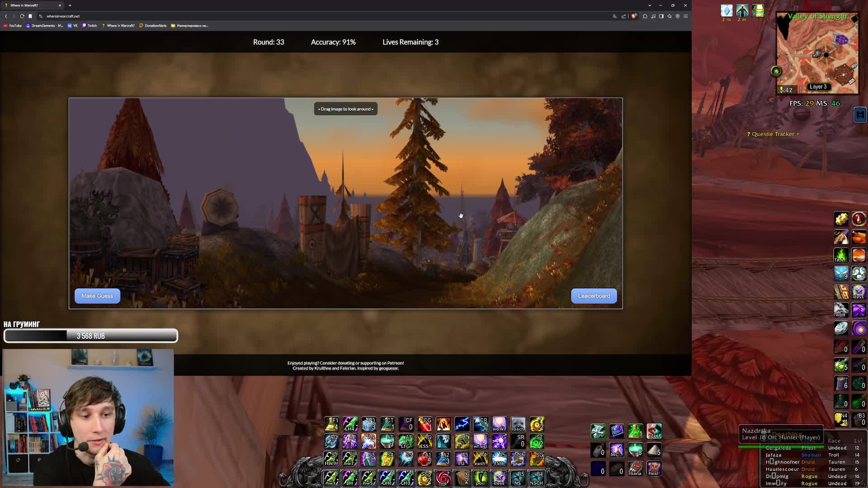This screenshot has width=868, height=488.
Task: Click the YELL macro button
Action: 654,431
